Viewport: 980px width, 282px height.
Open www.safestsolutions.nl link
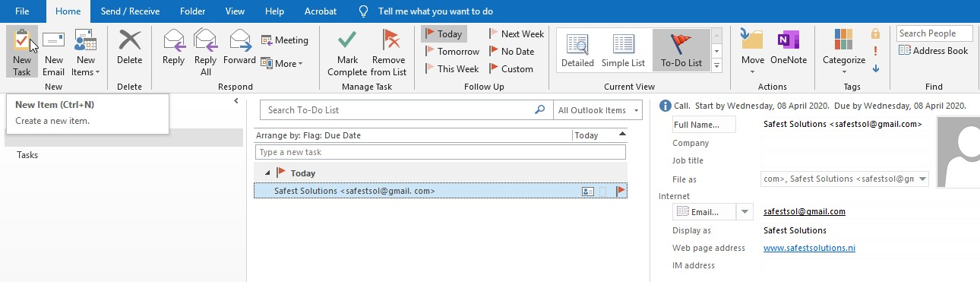(x=810, y=248)
